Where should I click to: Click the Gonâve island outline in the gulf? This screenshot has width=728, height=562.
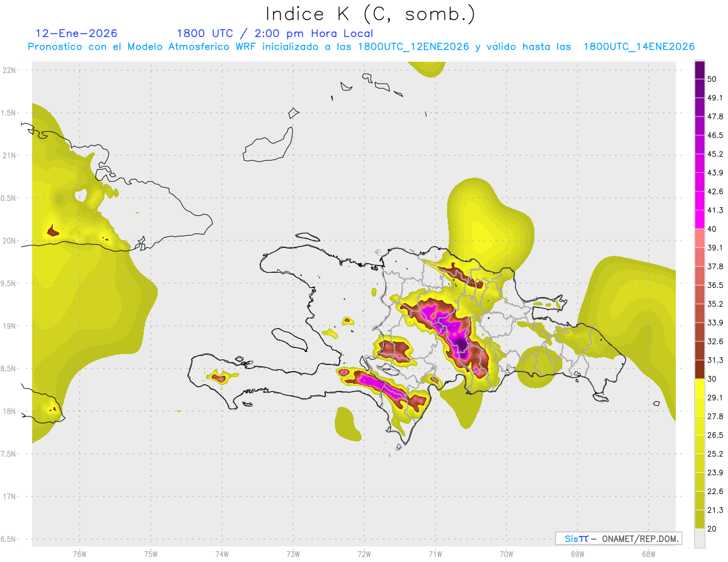(x=289, y=338)
